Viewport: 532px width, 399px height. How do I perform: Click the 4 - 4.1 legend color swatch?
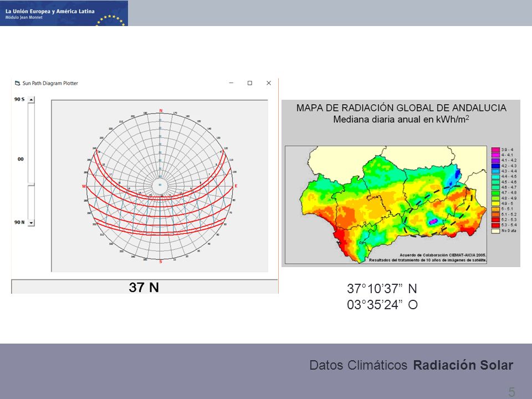coord(495,155)
